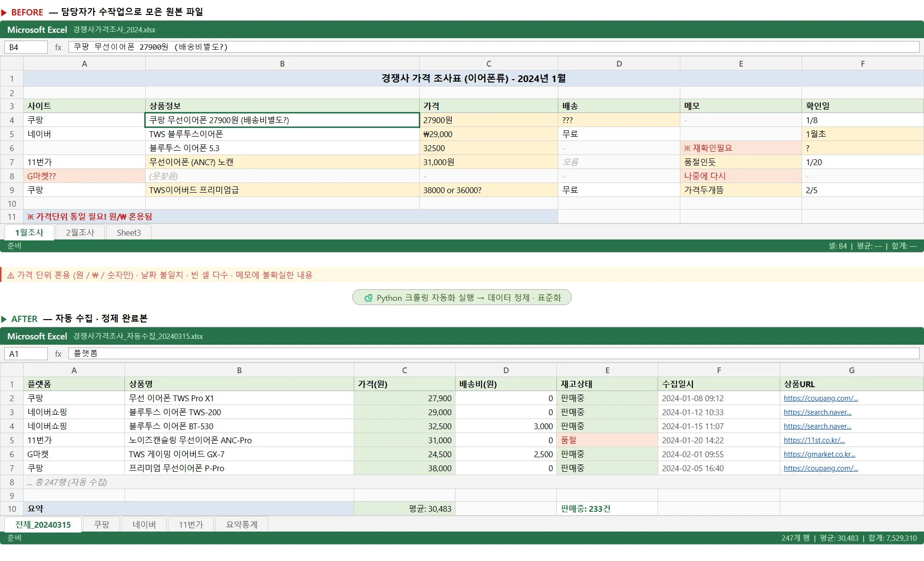Viewport: 924px width, 561px height.
Task: Click the row ... 총 247행 (자동 수집)
Action: click(x=473, y=482)
